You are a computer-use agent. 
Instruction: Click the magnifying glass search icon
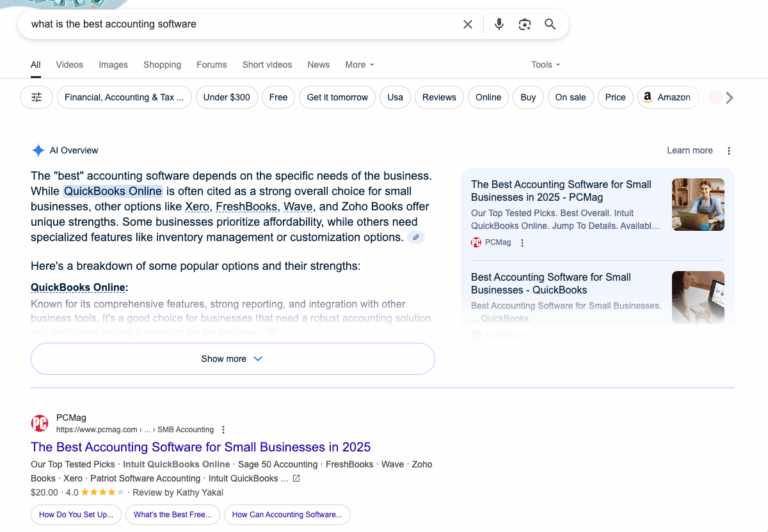[550, 24]
